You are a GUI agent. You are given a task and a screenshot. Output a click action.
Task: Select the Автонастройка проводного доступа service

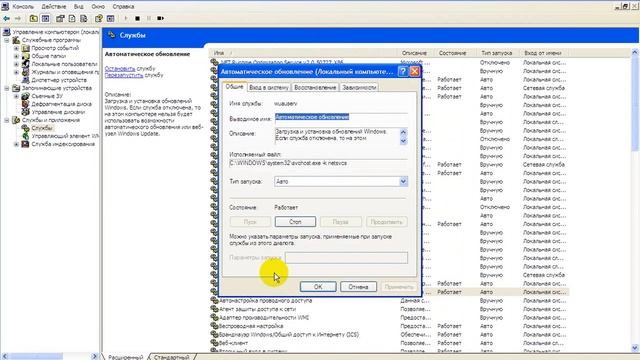[x=266, y=300]
